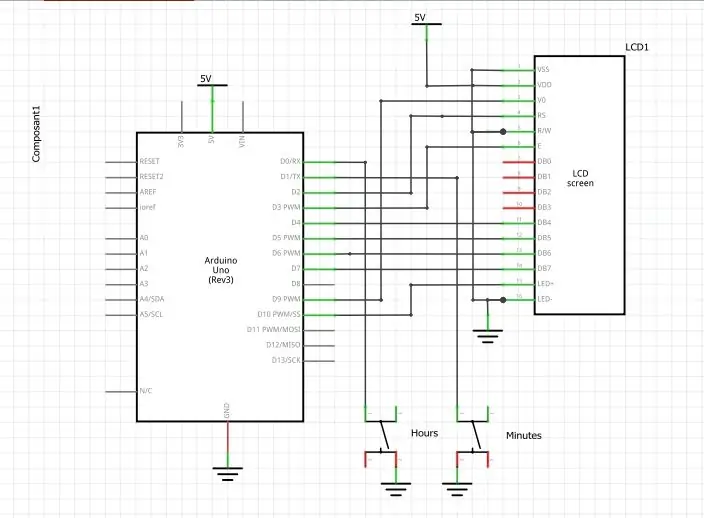
Task: Click the D4 pin label
Action: tap(295, 222)
